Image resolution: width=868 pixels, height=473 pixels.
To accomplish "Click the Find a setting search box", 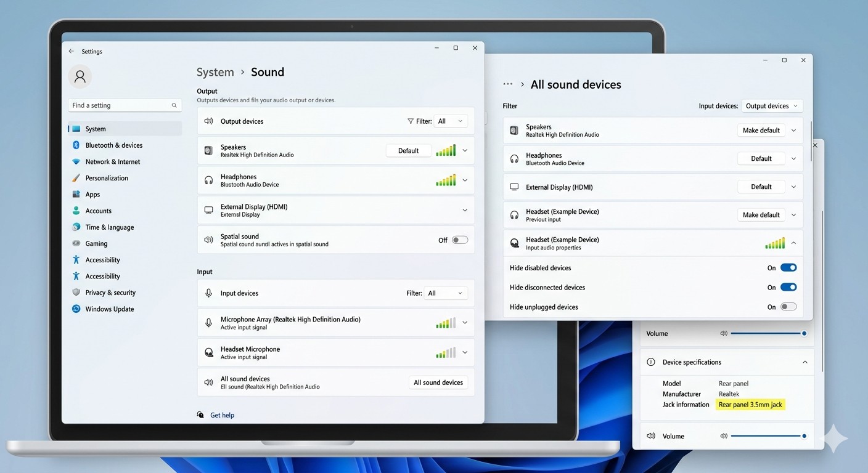I will click(x=125, y=105).
